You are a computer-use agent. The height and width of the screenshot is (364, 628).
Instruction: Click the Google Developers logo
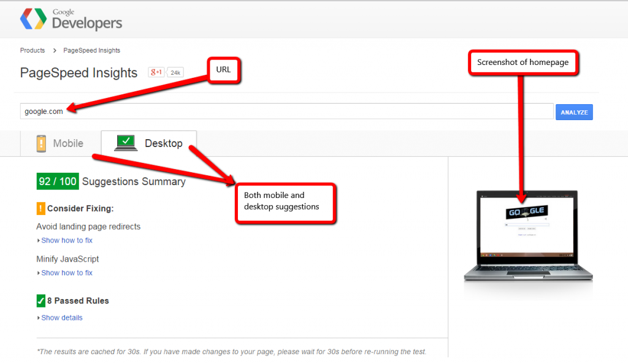[x=71, y=19]
